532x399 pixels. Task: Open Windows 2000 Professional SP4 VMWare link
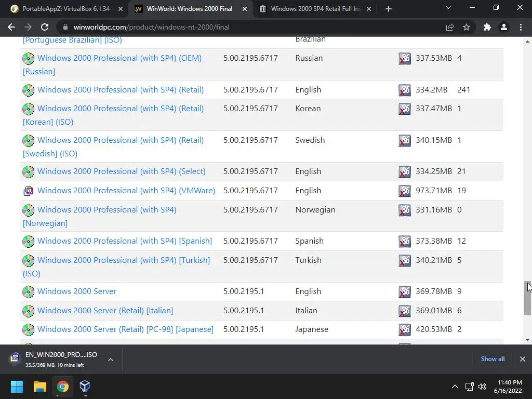pos(126,190)
